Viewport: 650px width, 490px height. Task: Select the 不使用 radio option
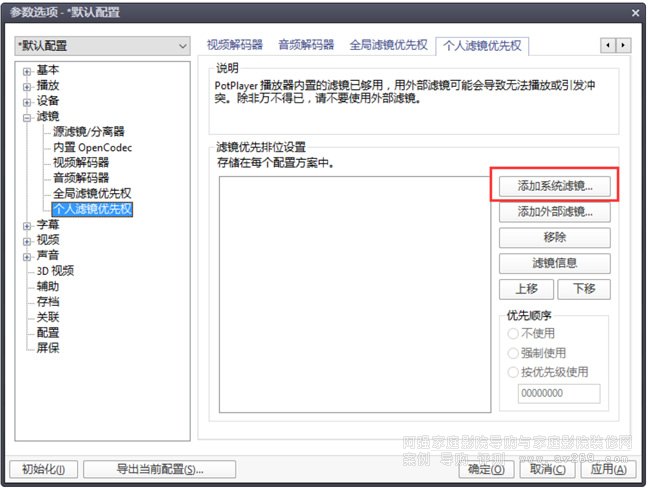pos(513,333)
